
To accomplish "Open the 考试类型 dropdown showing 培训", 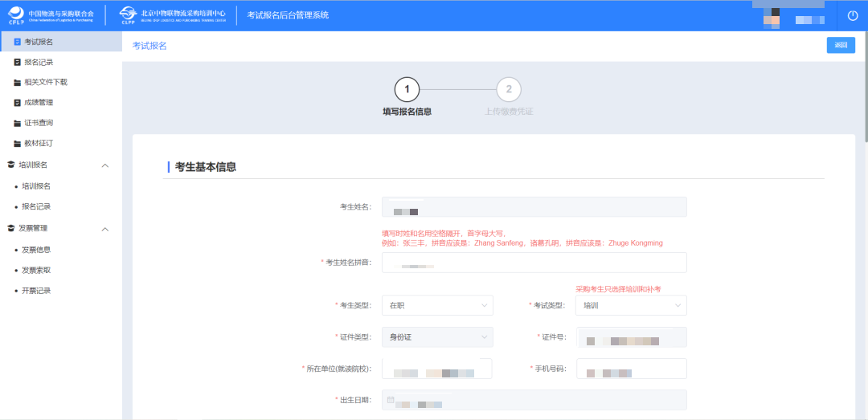I will [x=631, y=305].
